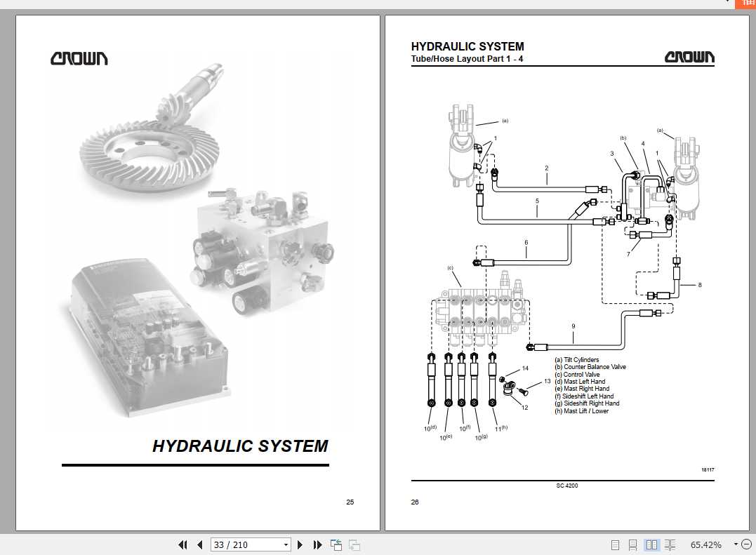Click the legend entry (d) Mast Left Hand
The height and width of the screenshot is (555, 756).
tap(580, 382)
